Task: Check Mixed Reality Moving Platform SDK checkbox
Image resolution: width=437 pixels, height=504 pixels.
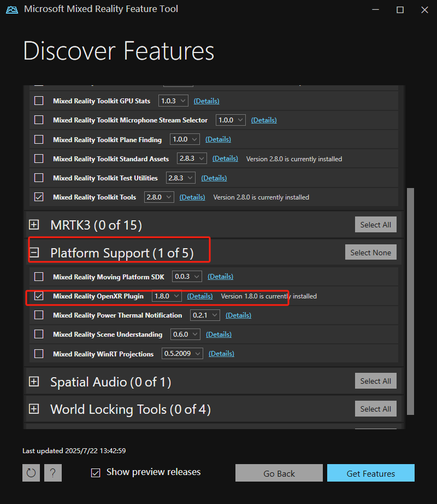Action: (x=39, y=277)
